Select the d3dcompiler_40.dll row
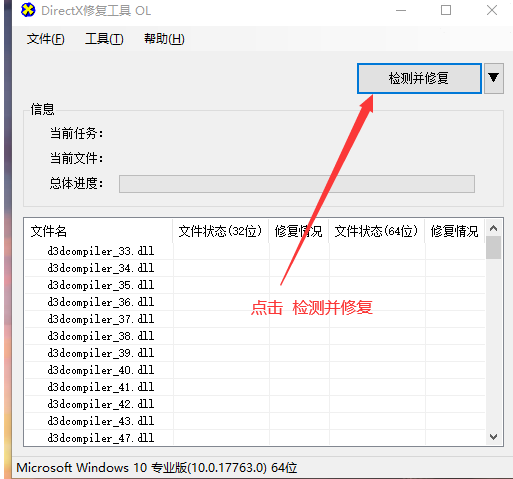This screenshot has width=513, height=479. (255, 370)
